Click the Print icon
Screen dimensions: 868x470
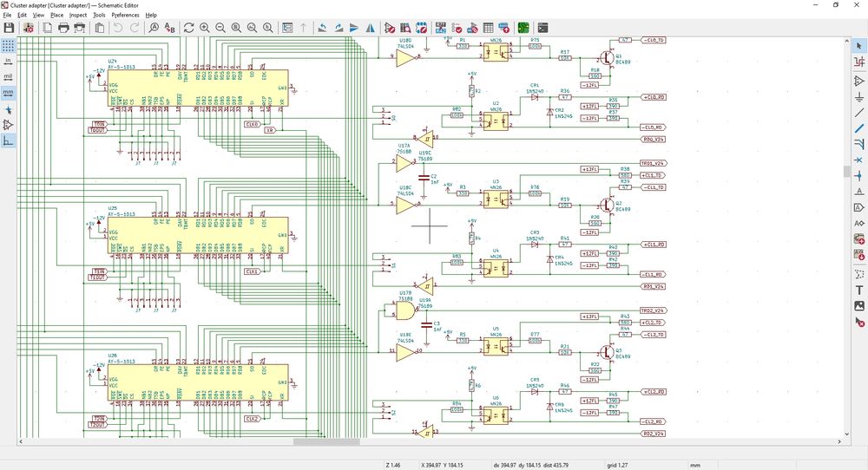pyautogui.click(x=63, y=28)
